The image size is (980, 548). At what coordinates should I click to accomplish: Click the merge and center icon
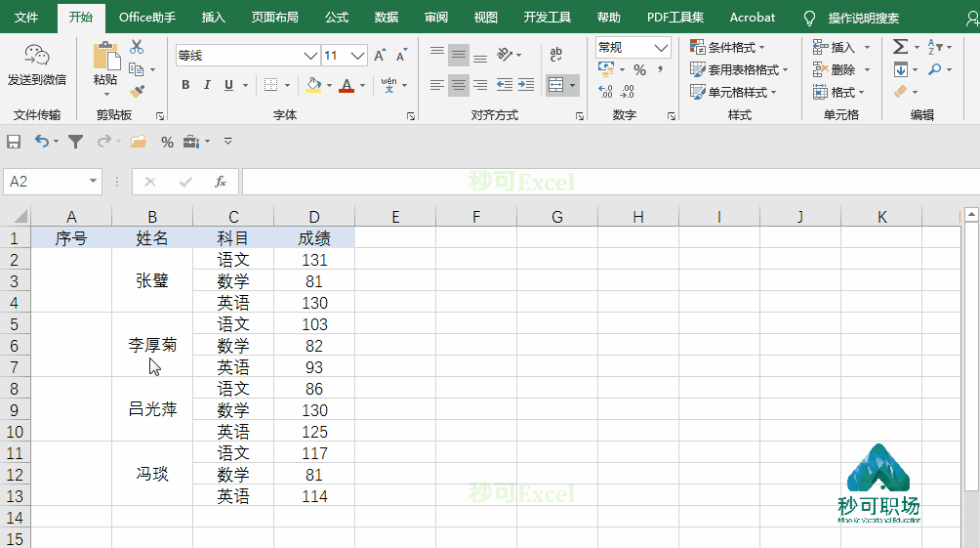[555, 85]
